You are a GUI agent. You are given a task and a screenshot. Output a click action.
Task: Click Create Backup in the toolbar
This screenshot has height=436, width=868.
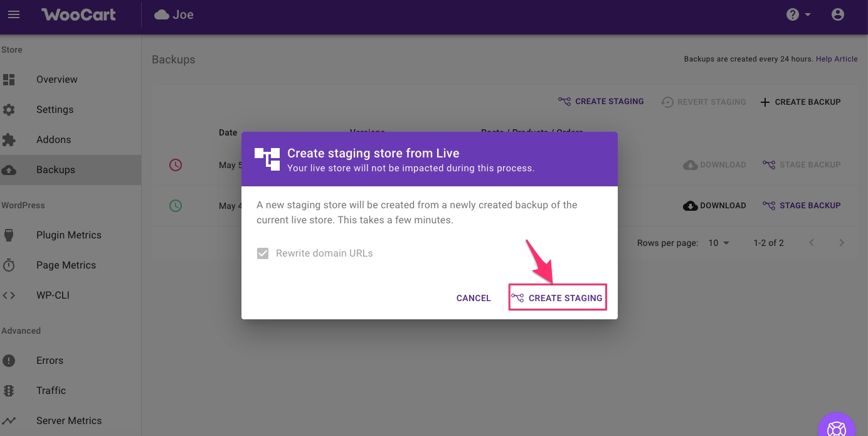pyautogui.click(x=800, y=102)
